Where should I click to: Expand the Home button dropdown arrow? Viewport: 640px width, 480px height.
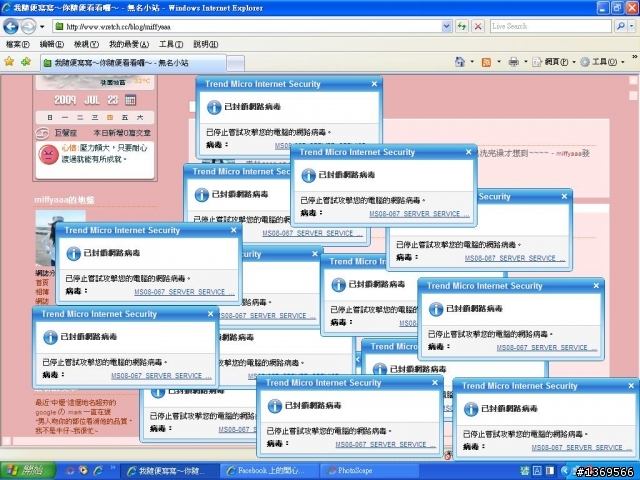point(472,62)
